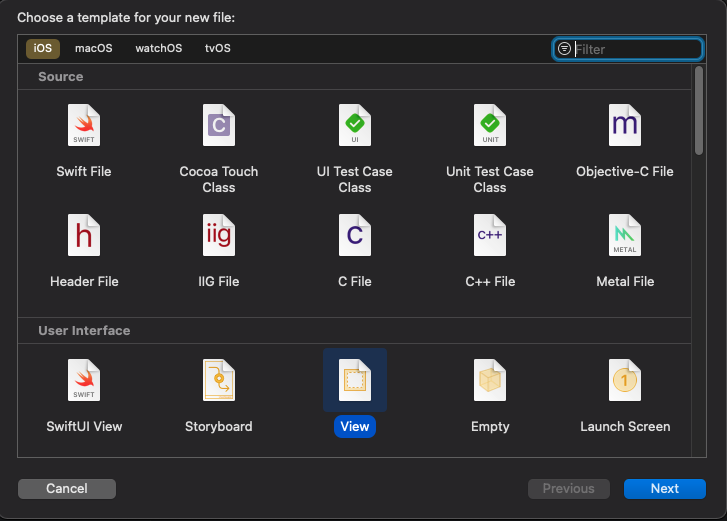Screen dimensions: 727x521
Task: Select Unit Test Case Class template
Action: point(490,126)
